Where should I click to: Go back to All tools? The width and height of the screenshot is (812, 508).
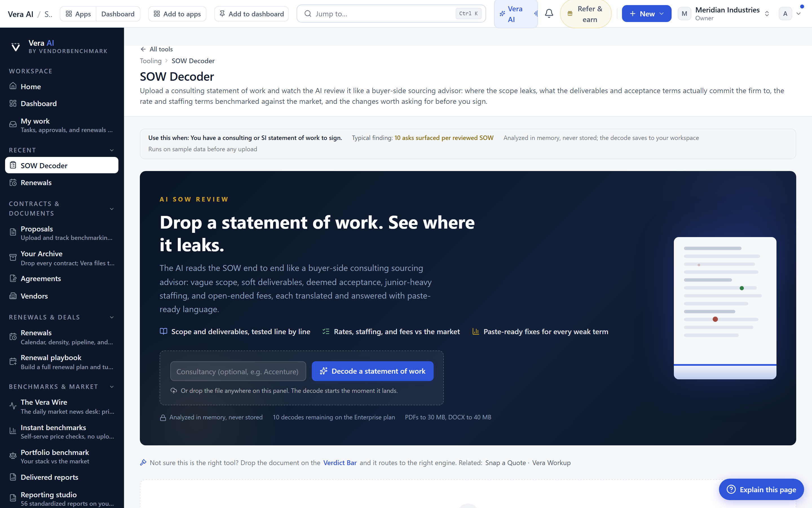click(x=156, y=49)
